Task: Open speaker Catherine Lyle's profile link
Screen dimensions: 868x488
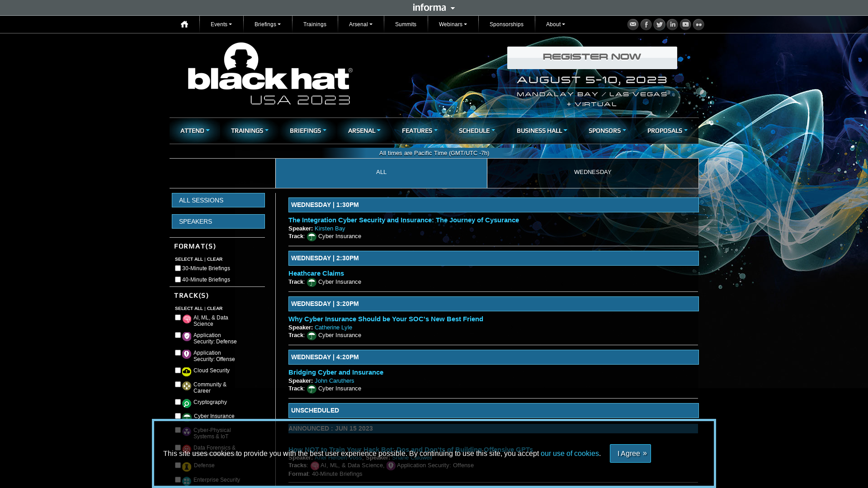Action: coord(333,328)
